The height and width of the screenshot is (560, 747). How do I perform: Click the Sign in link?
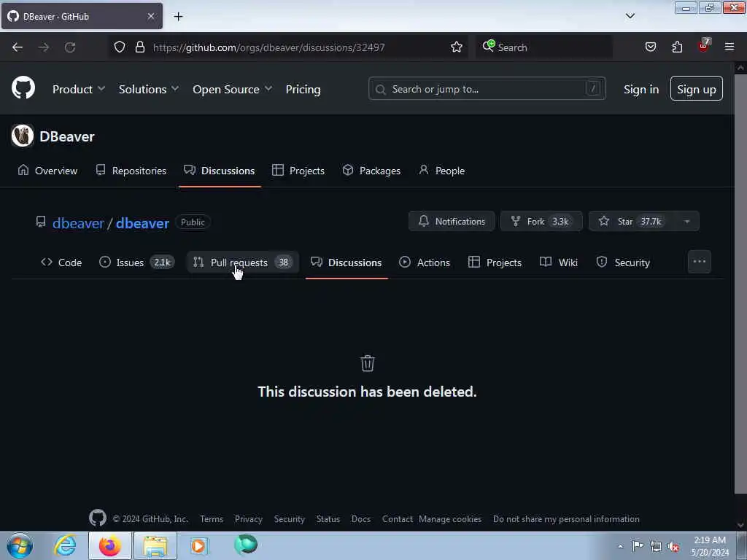pyautogui.click(x=640, y=89)
